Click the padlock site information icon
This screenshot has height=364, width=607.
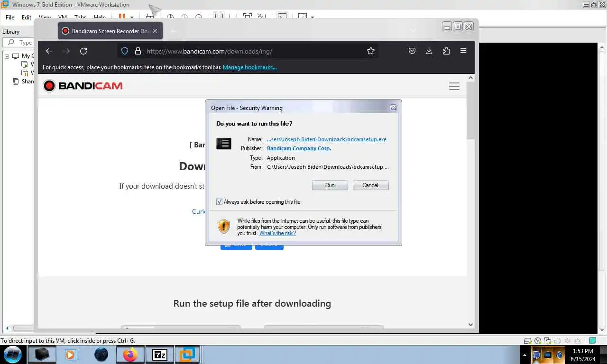click(138, 51)
